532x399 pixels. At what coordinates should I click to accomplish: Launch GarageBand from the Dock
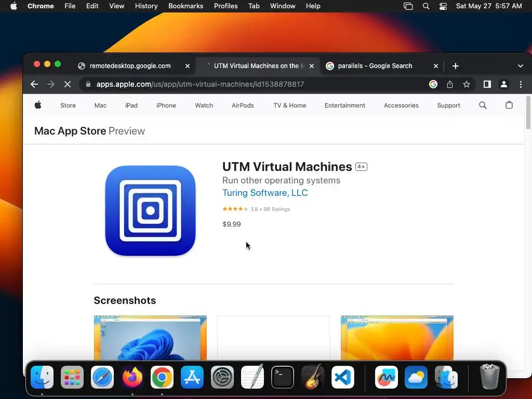[312, 377]
